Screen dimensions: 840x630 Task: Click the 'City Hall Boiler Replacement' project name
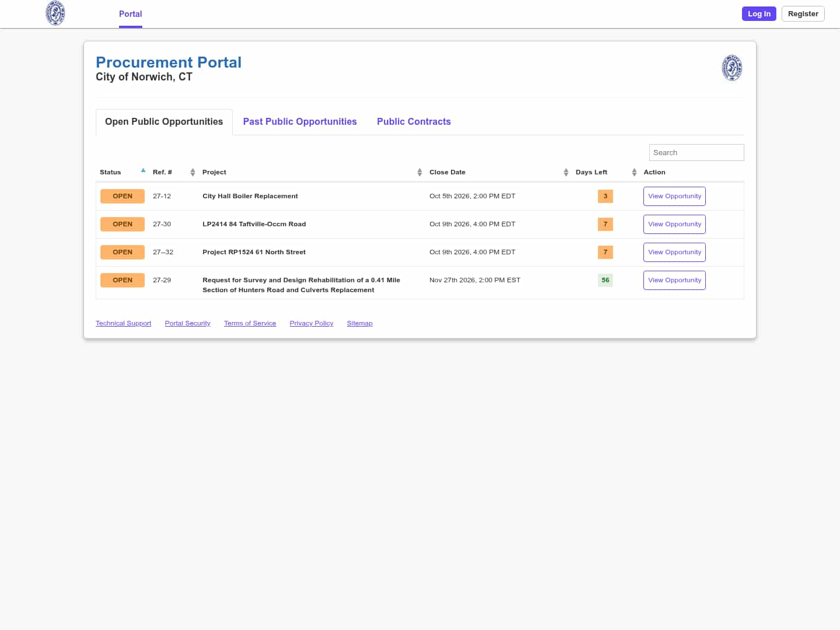250,197
